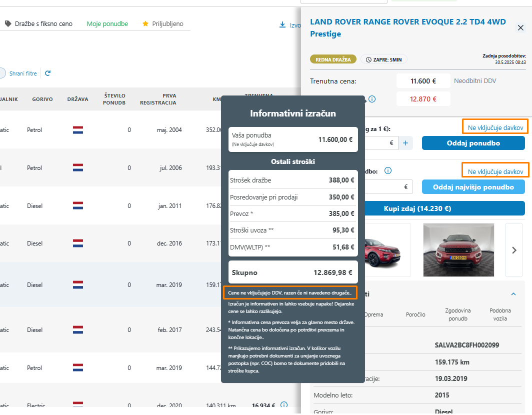Viewport: 532px width, 415px height.
Task: Click the download export icon
Action: click(282, 25)
